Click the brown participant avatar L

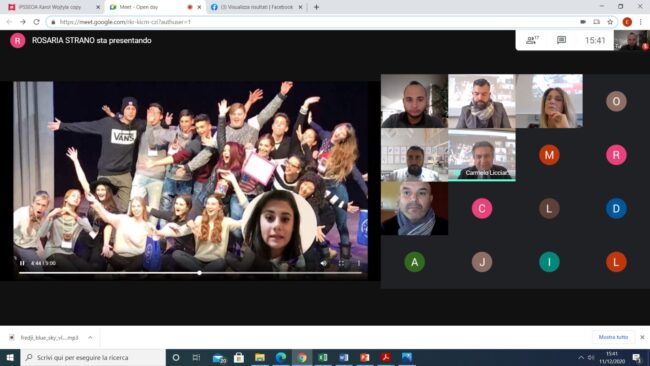tap(549, 208)
